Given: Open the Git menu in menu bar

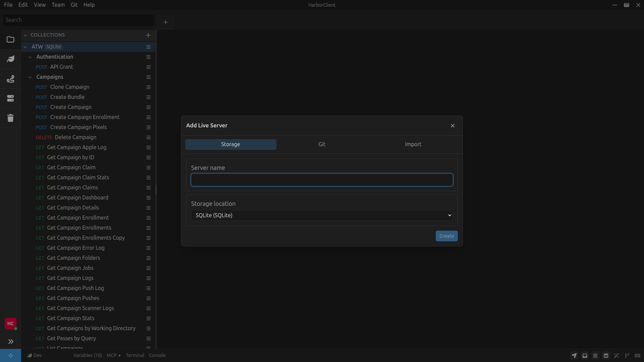Looking at the screenshot, I should [74, 5].
